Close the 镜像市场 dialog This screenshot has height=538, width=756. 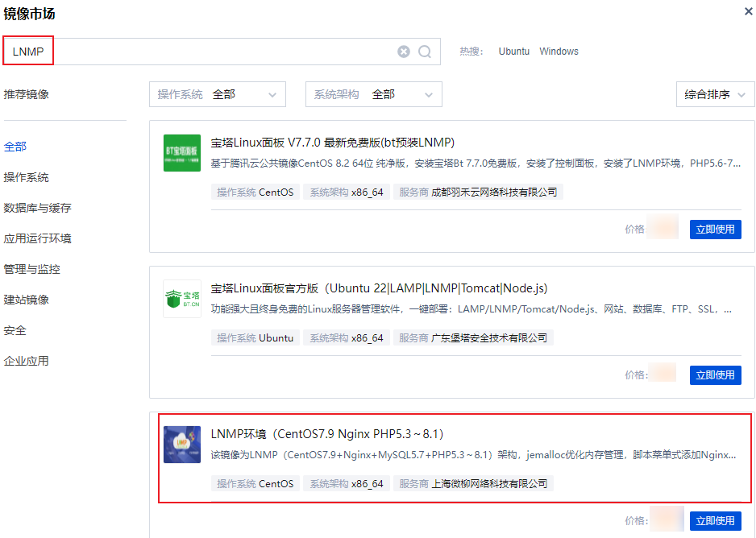(748, 11)
